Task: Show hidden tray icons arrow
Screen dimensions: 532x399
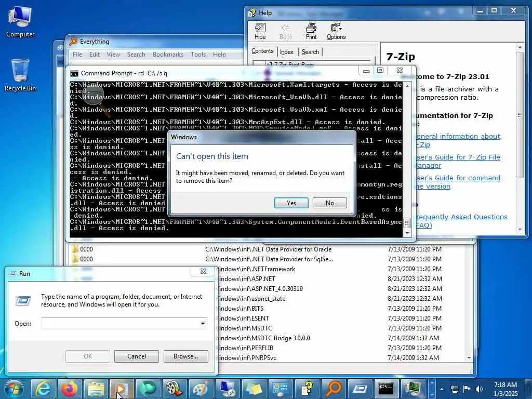Action: click(x=442, y=389)
